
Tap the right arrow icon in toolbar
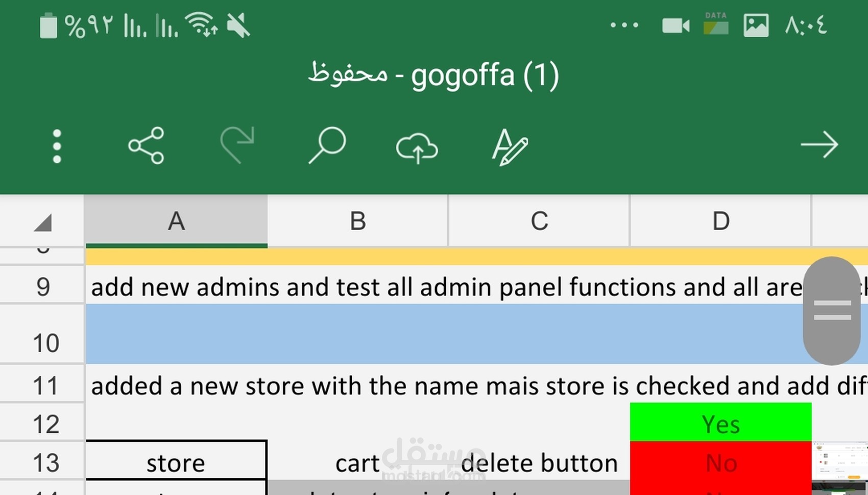click(819, 145)
